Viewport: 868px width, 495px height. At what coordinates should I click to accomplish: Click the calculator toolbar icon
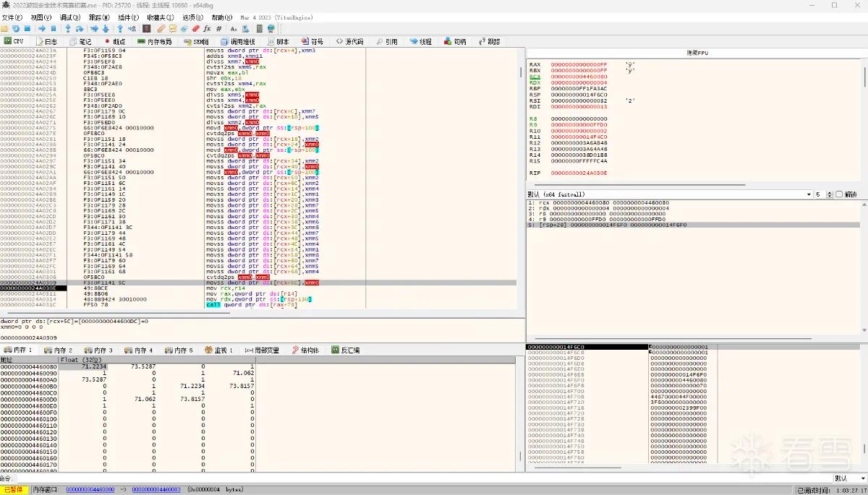pos(259,29)
